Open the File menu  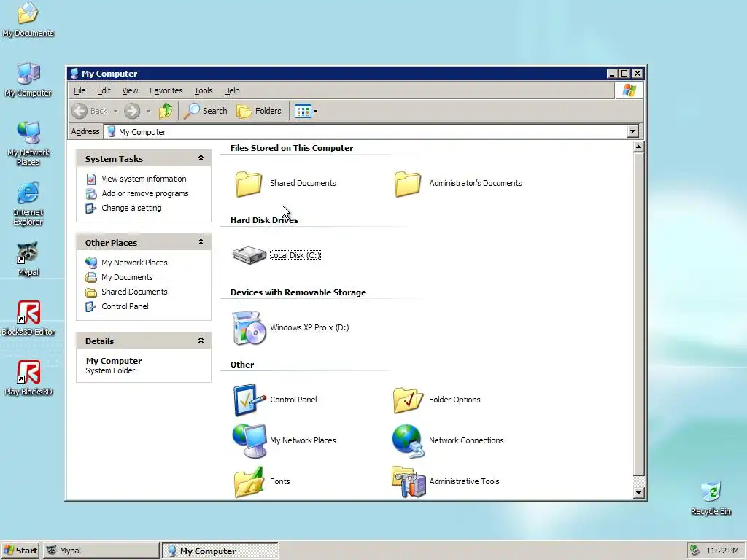tap(80, 90)
